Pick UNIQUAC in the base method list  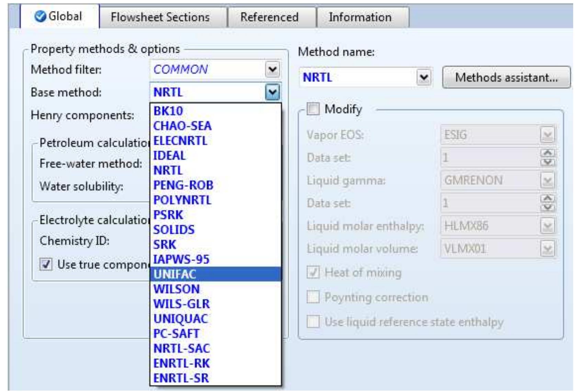pyautogui.click(x=180, y=319)
